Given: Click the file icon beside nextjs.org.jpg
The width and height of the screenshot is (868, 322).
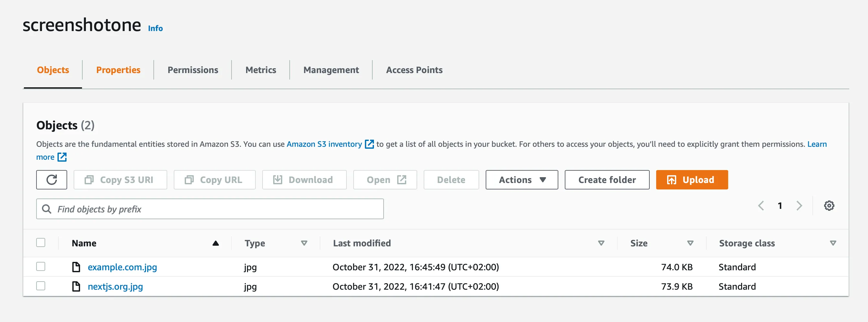Looking at the screenshot, I should [76, 286].
